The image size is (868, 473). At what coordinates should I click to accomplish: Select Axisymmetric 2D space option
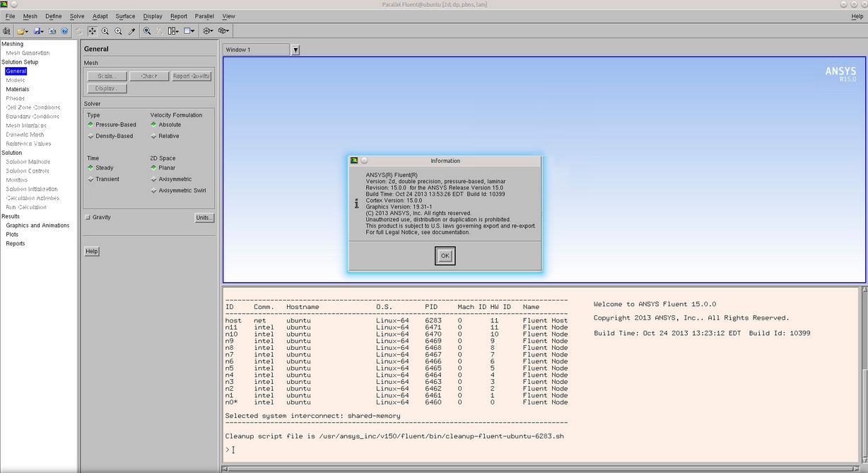point(171,179)
